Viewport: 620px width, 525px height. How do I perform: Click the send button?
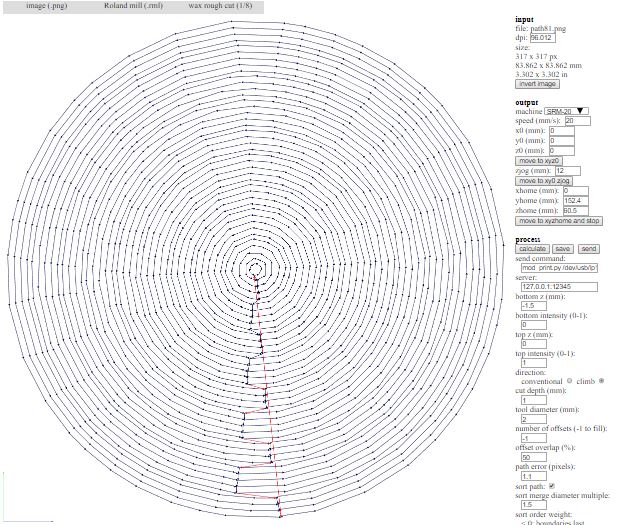pyautogui.click(x=589, y=249)
